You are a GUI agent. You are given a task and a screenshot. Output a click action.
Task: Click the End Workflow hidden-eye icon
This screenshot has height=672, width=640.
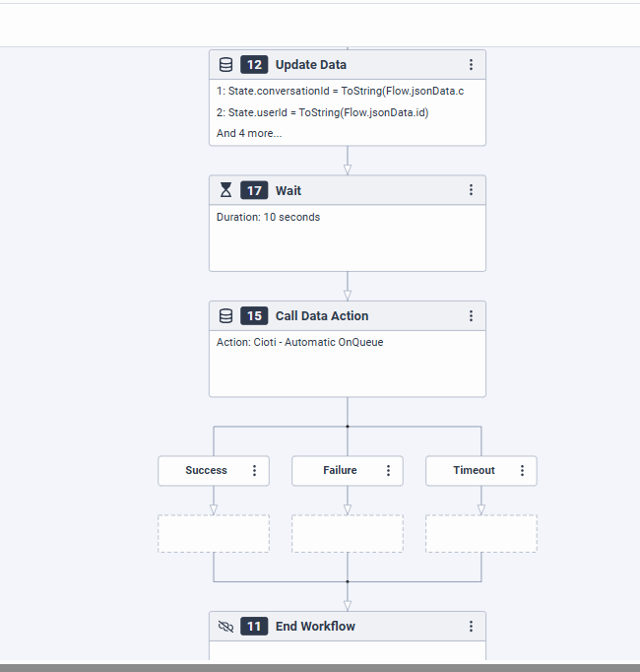point(225,627)
